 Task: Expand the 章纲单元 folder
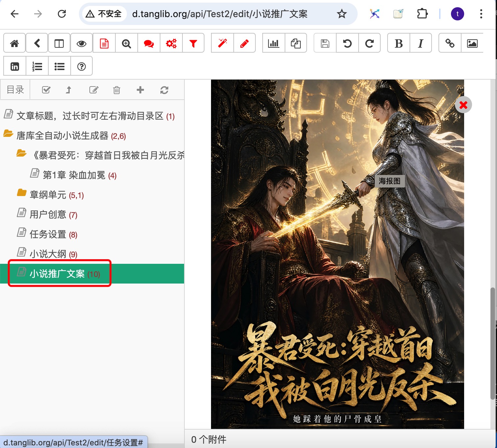pos(22,193)
